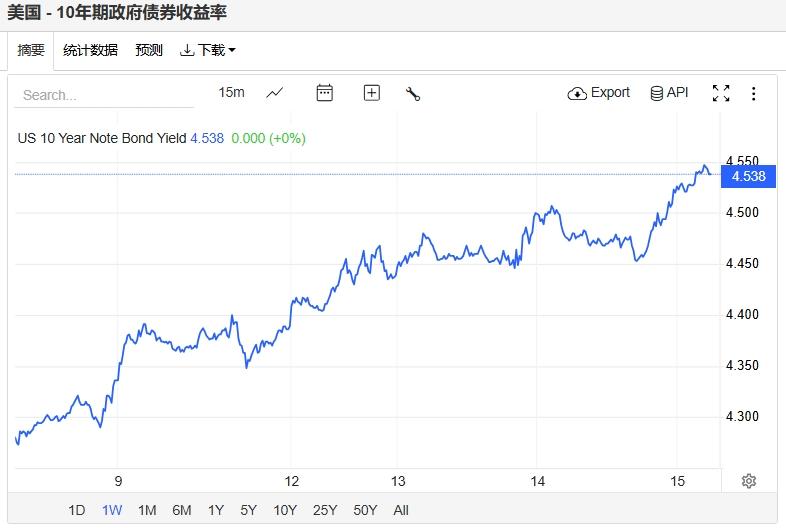The image size is (786, 528).
Task: Click the add comparison plus icon
Action: [372, 93]
